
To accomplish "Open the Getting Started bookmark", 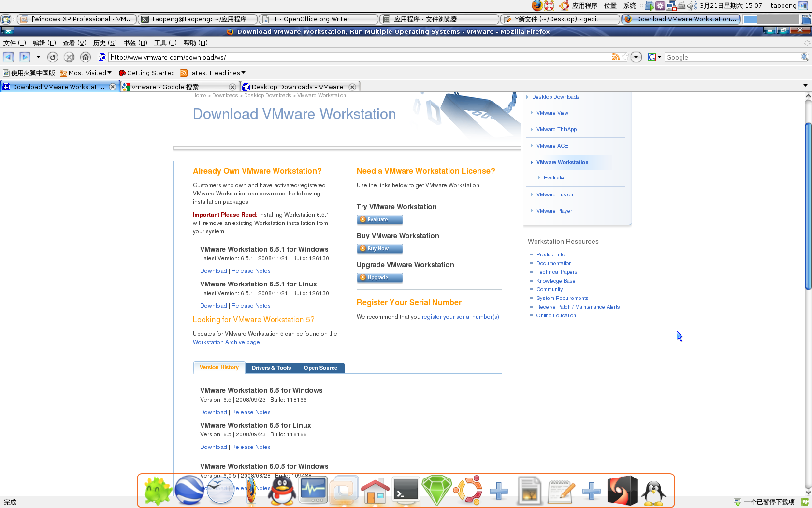I will (146, 73).
